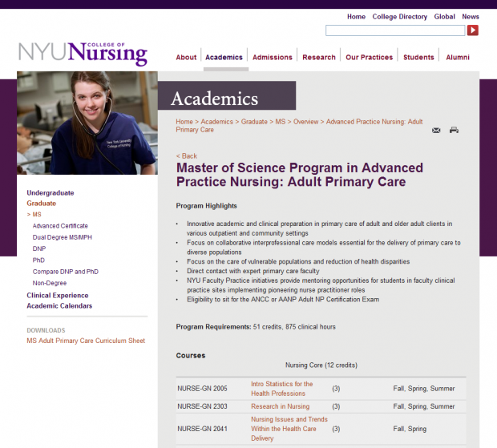
Task: Click the NURSE-GN 2005 course code
Action: [x=202, y=389]
